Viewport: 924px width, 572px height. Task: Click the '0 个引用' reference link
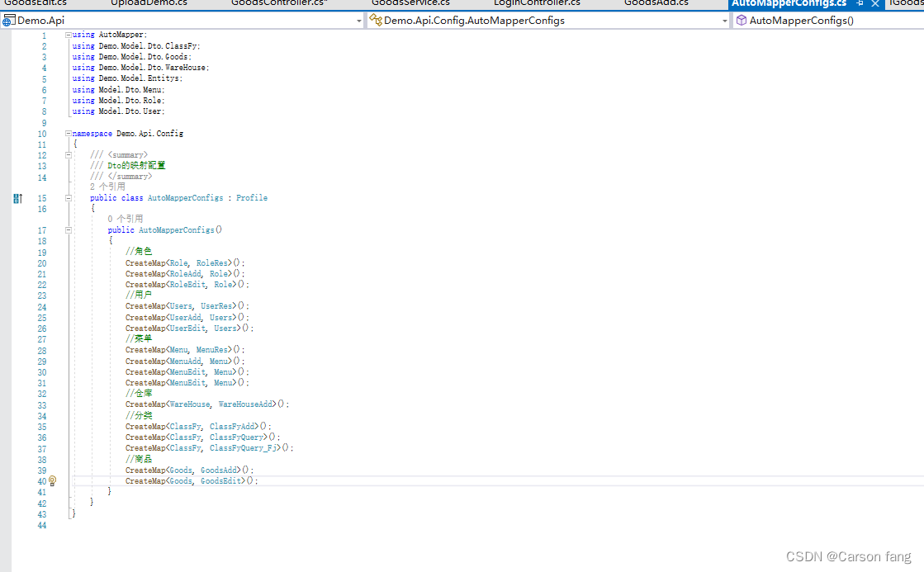tap(125, 219)
